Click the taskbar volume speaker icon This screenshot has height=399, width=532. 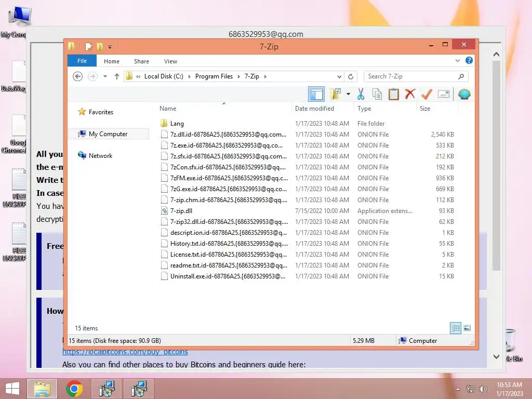483,389
